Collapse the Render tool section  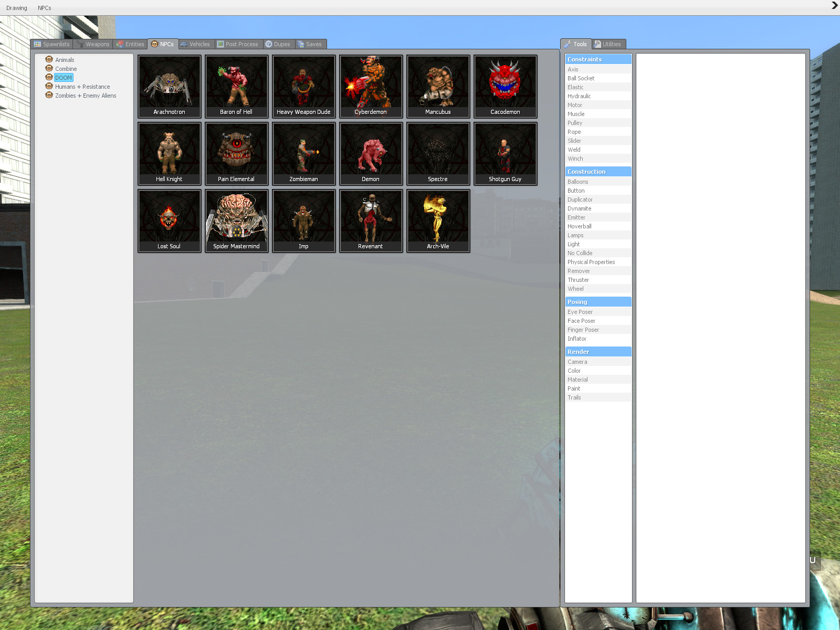click(x=598, y=352)
